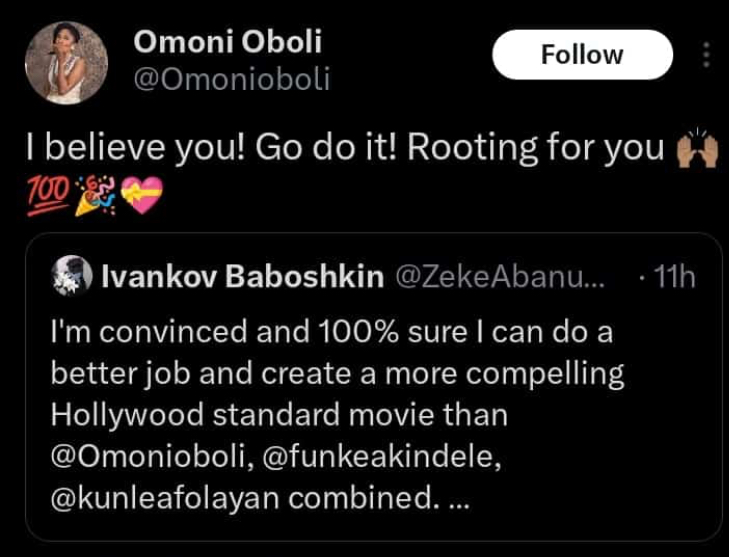Click the 11h timestamp

click(x=672, y=277)
